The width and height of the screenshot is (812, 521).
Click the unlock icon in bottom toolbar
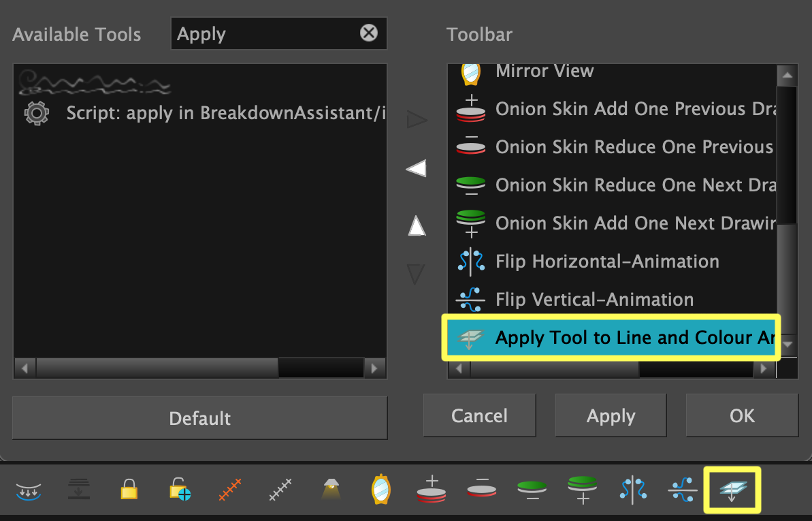coord(179,490)
